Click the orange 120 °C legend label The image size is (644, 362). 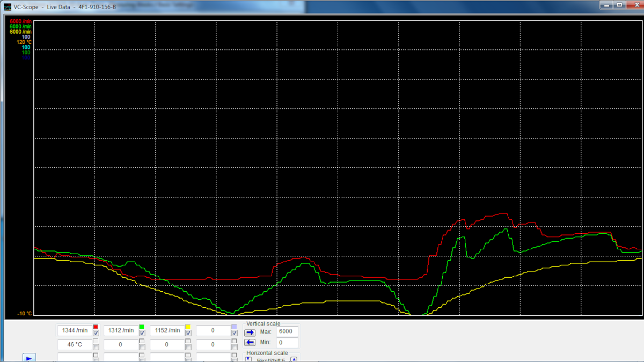(x=23, y=42)
